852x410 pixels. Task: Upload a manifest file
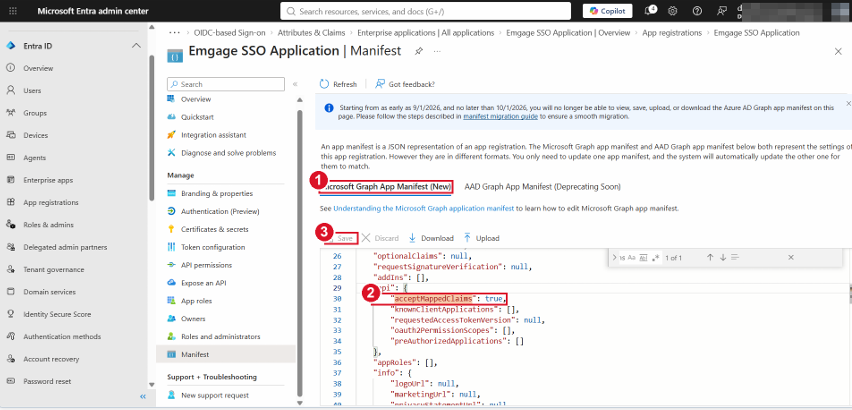point(481,238)
